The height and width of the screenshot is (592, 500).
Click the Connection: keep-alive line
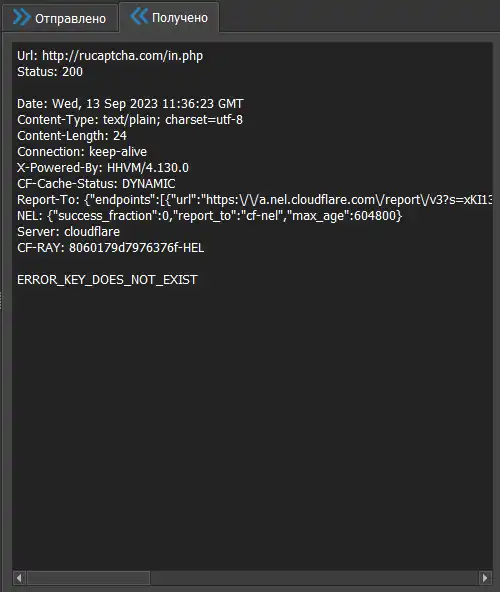(82, 152)
